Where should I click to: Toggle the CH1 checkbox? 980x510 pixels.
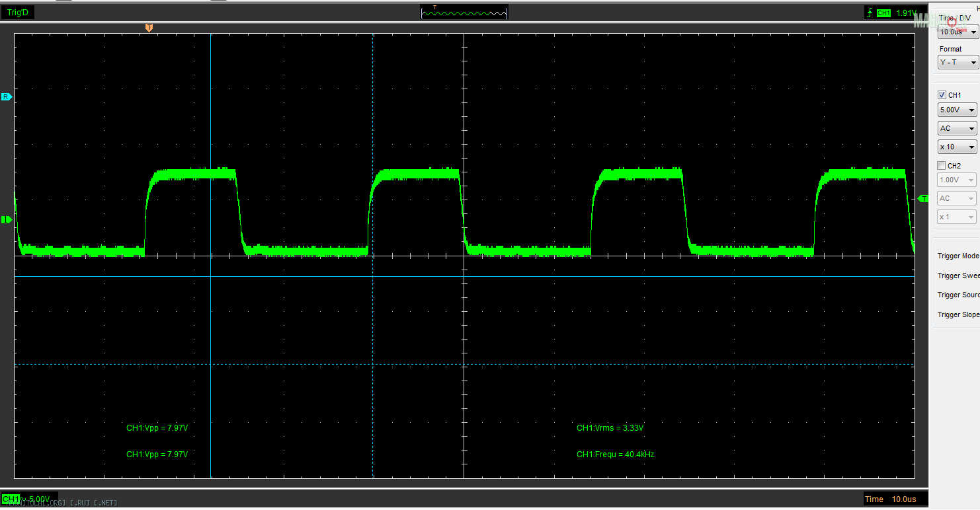(x=942, y=95)
